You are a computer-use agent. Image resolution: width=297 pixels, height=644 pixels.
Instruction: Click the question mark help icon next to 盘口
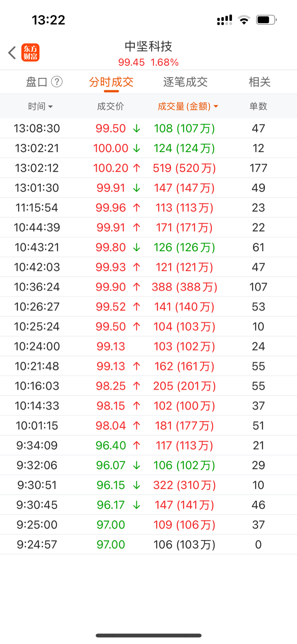coord(57,82)
